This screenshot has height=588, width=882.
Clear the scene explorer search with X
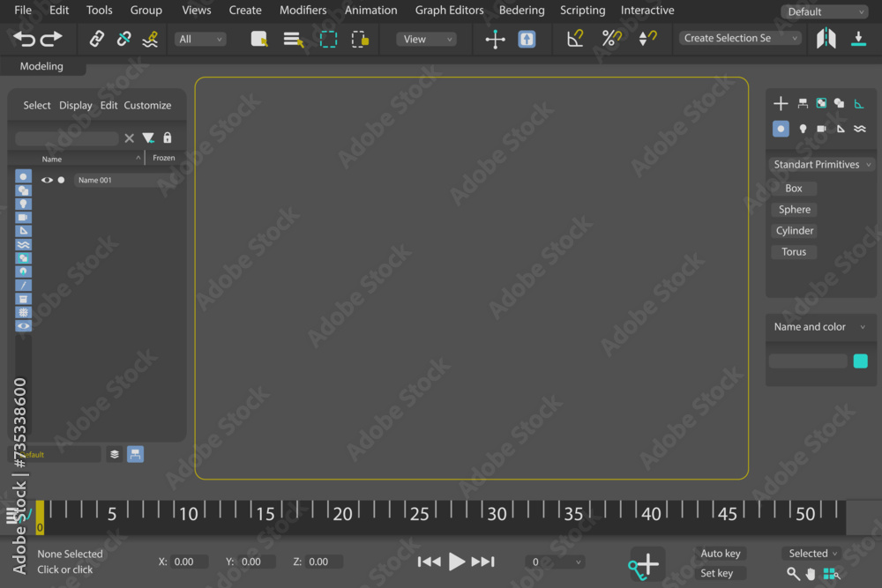(x=130, y=138)
